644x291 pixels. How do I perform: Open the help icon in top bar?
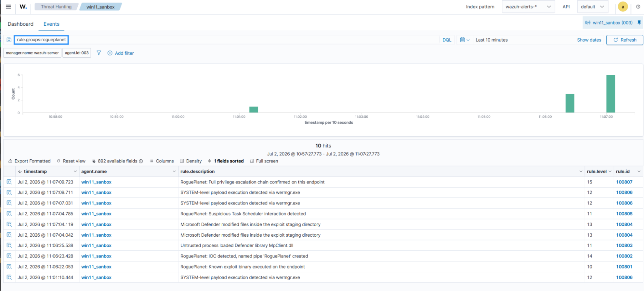click(x=638, y=6)
